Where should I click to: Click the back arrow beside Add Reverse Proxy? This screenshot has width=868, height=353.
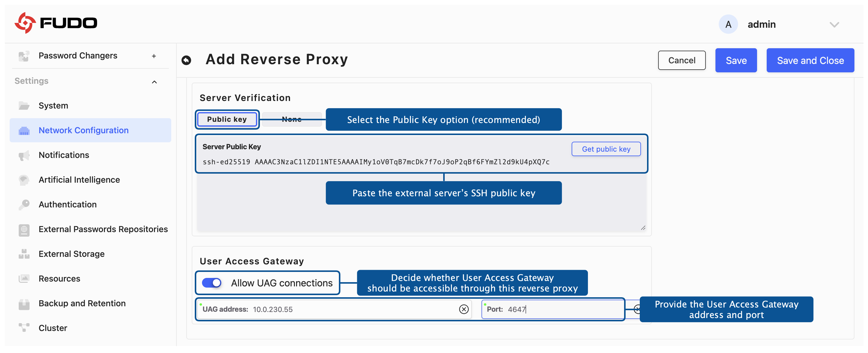coord(186,60)
